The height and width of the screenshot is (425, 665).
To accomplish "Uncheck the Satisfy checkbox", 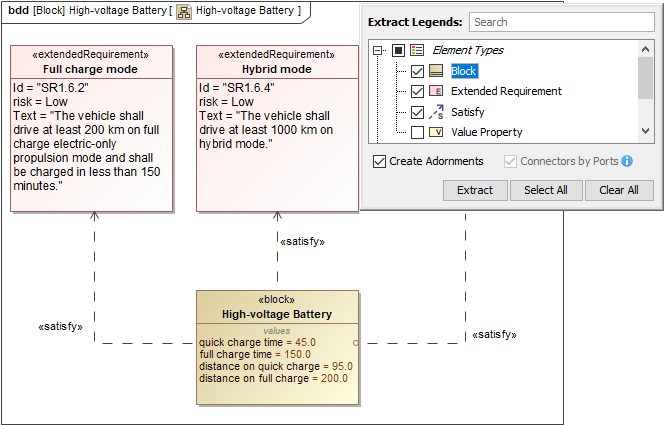I will [417, 112].
